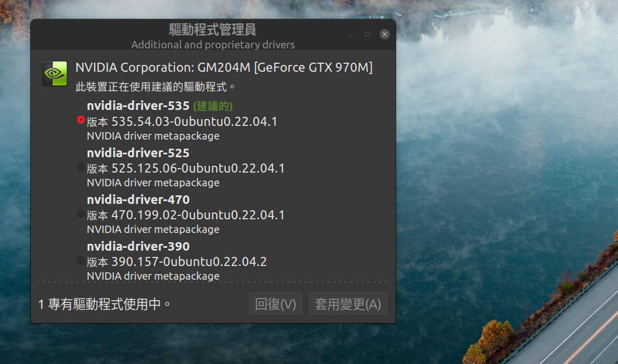The height and width of the screenshot is (364, 618).
Task: Click the nvidia-driver-470 name label
Action: 139,200
